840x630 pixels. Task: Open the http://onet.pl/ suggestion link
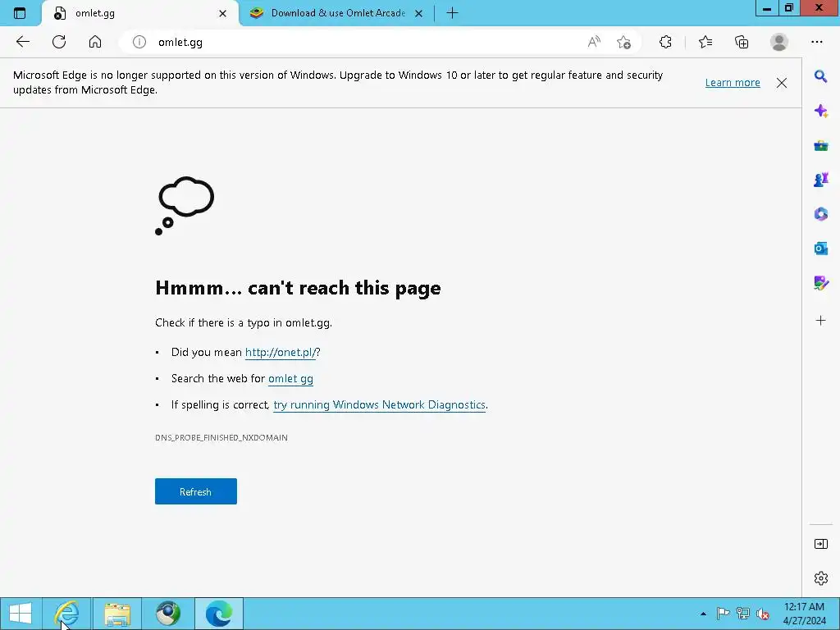pyautogui.click(x=281, y=352)
